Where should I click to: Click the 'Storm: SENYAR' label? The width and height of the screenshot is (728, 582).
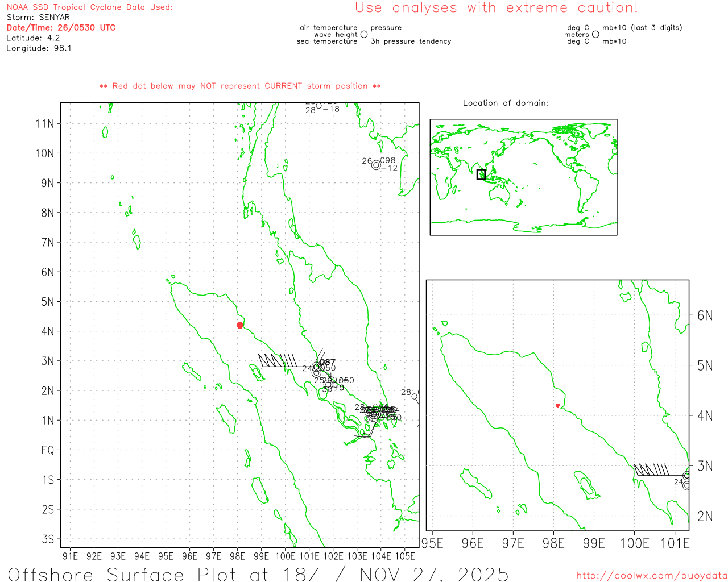(38, 17)
